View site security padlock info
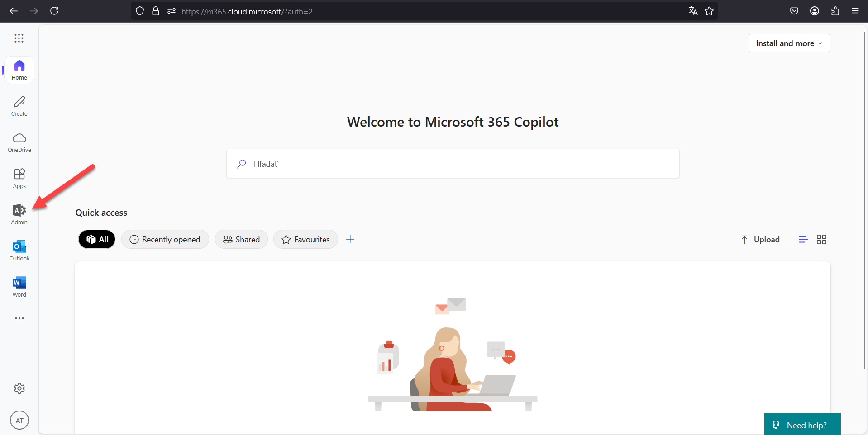This screenshot has width=868, height=435. click(x=156, y=11)
